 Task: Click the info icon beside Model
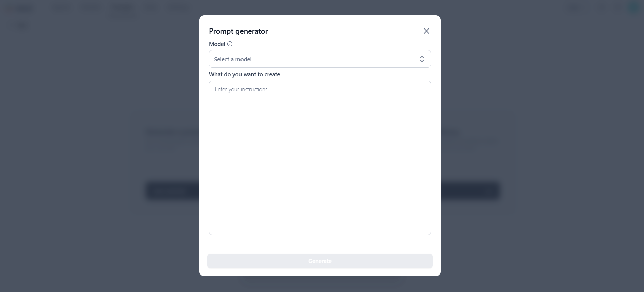(x=230, y=44)
